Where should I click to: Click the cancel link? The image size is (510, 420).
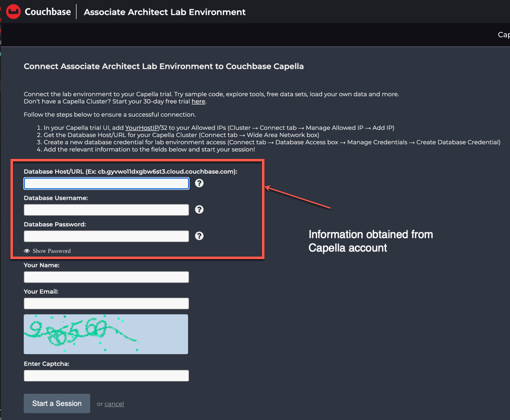click(114, 404)
